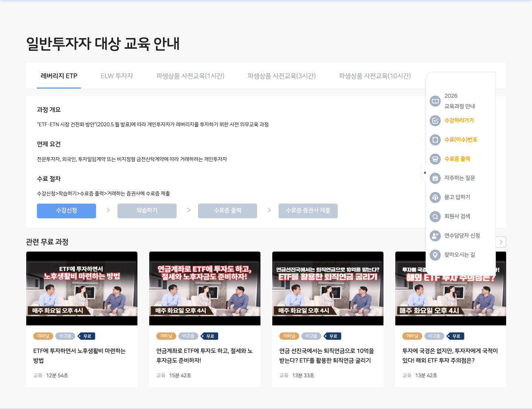
Task: Click the 13분 33초 duration text
Action: click(x=303, y=375)
